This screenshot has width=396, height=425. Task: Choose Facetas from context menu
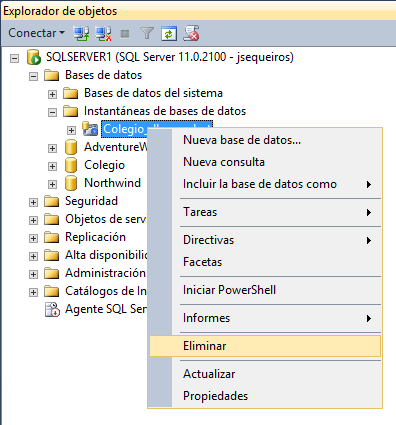[x=265, y=262]
